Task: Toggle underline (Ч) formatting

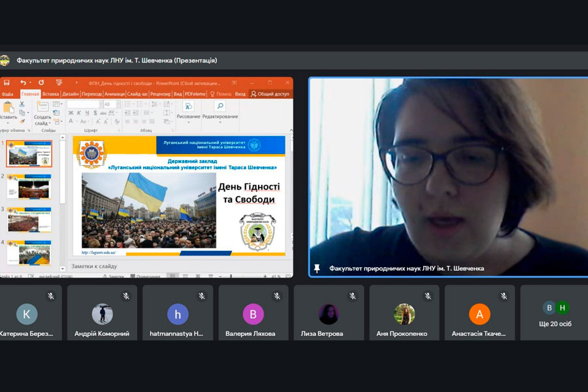Action: (x=88, y=113)
